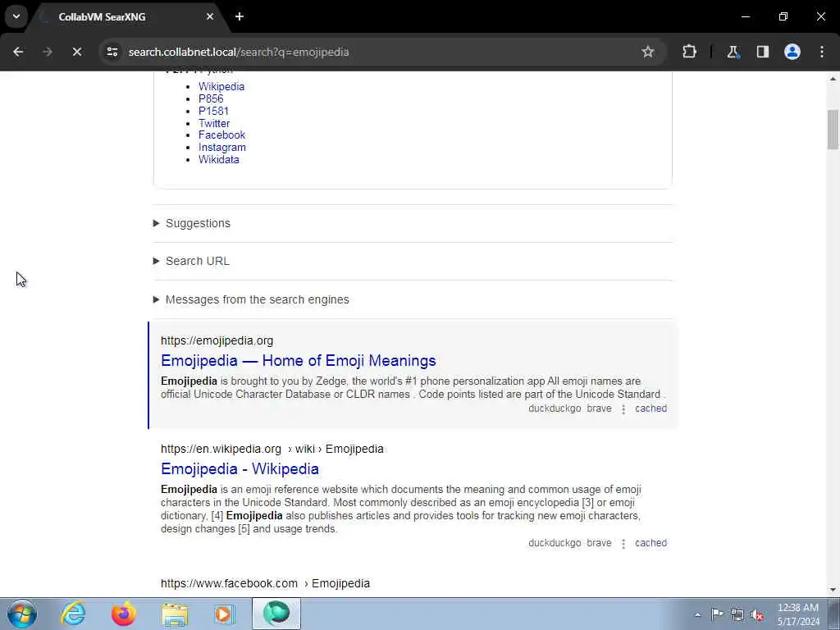This screenshot has width=840, height=630.
Task: Stop loading the page with X button
Action: [x=76, y=52]
